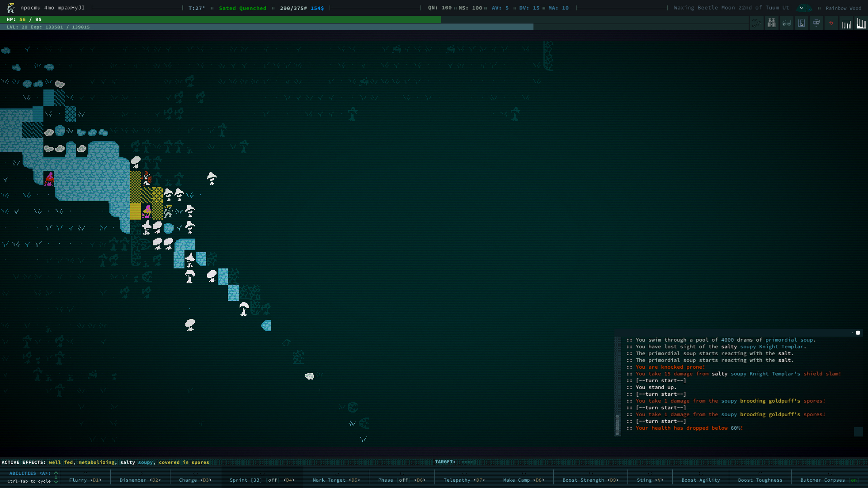The image size is (868, 488).
Task: Toggle Sprint ability off/on
Action: [x=262, y=480]
